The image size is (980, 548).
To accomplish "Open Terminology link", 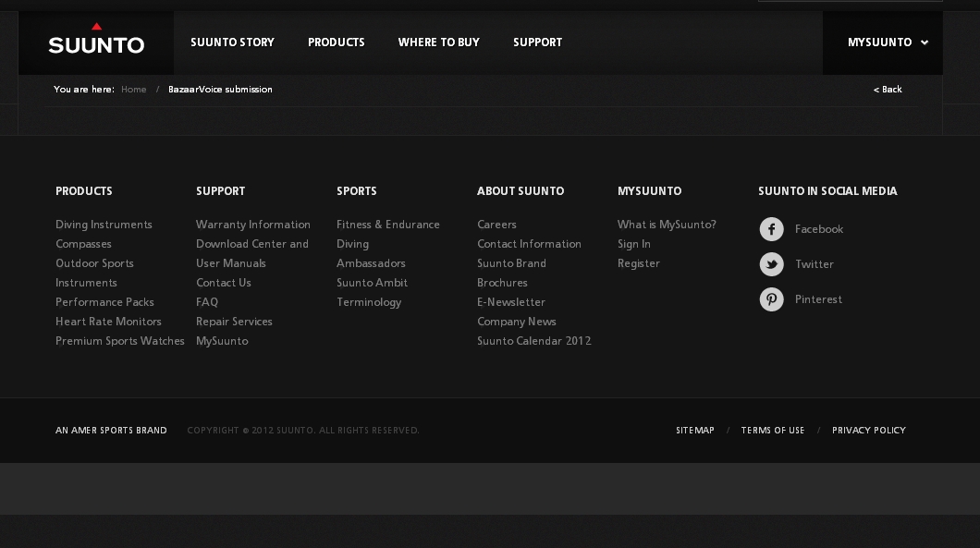I will pos(369,302).
